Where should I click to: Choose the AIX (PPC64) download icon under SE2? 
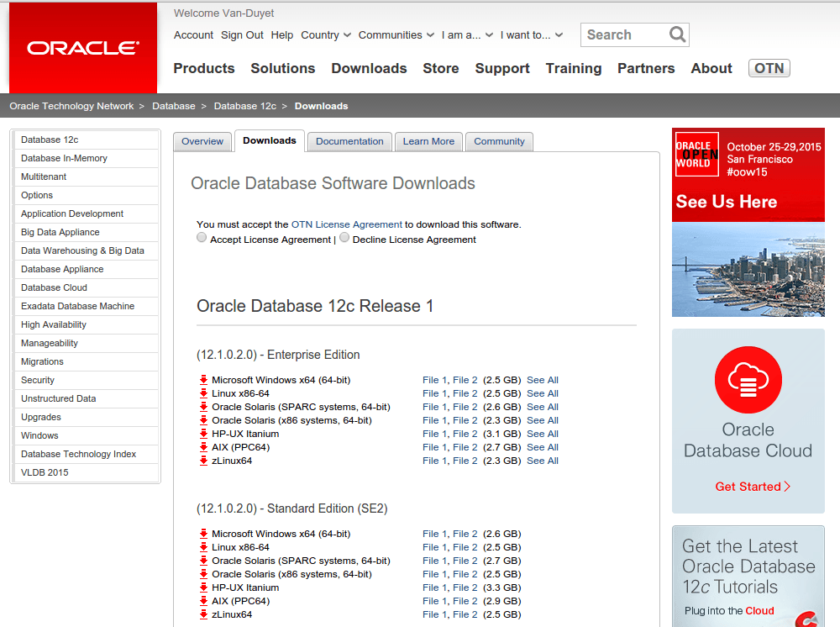[x=202, y=601]
